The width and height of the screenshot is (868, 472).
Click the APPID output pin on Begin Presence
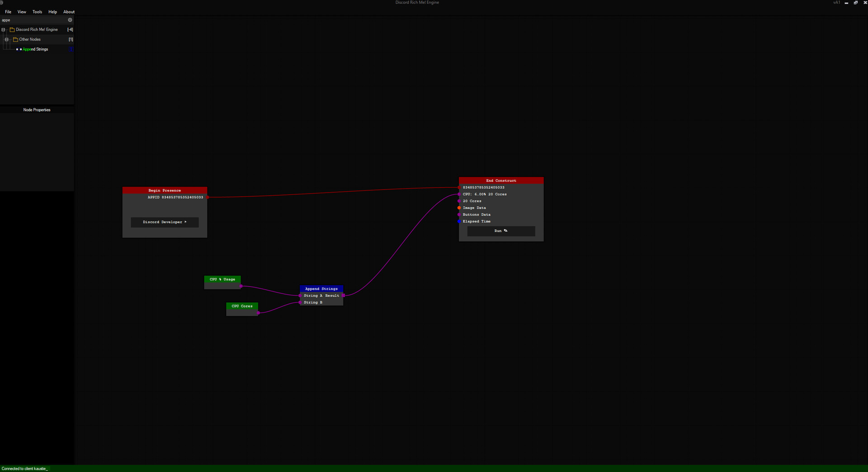click(208, 197)
